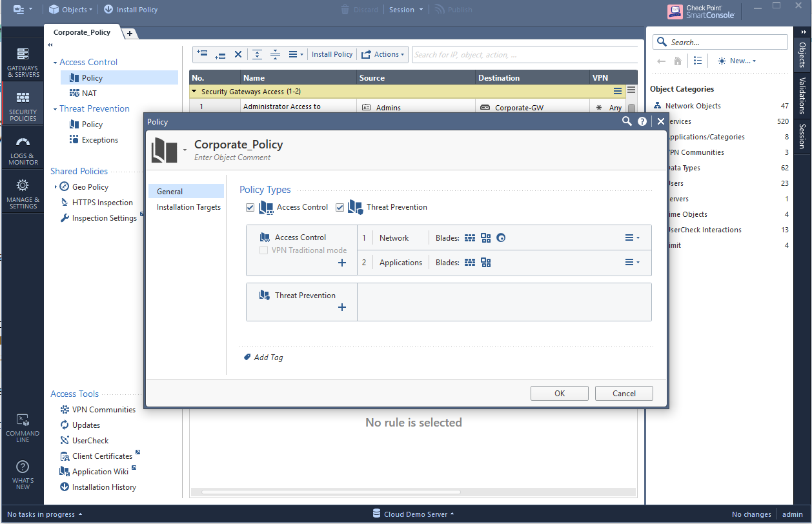Open the Actions dropdown in rulebase toolbar
The width and height of the screenshot is (812, 524).
pos(383,54)
